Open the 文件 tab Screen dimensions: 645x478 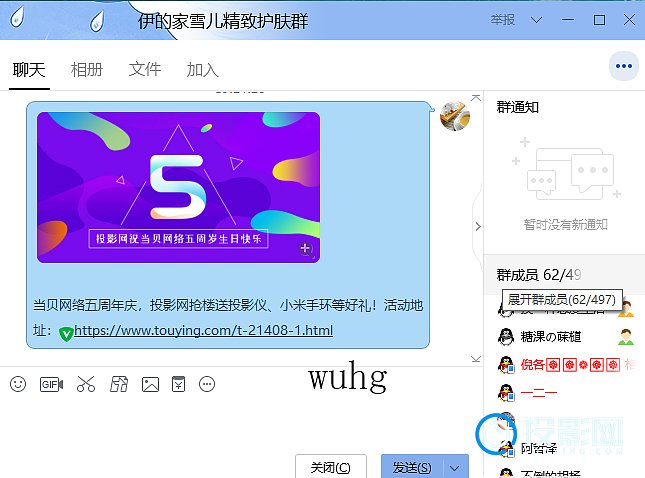[145, 70]
